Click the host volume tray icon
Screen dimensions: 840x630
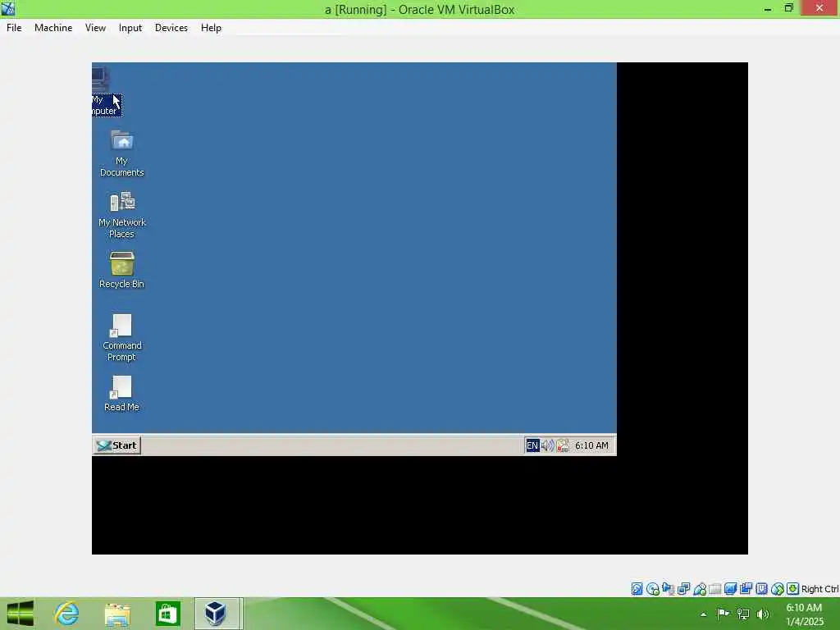click(x=763, y=614)
